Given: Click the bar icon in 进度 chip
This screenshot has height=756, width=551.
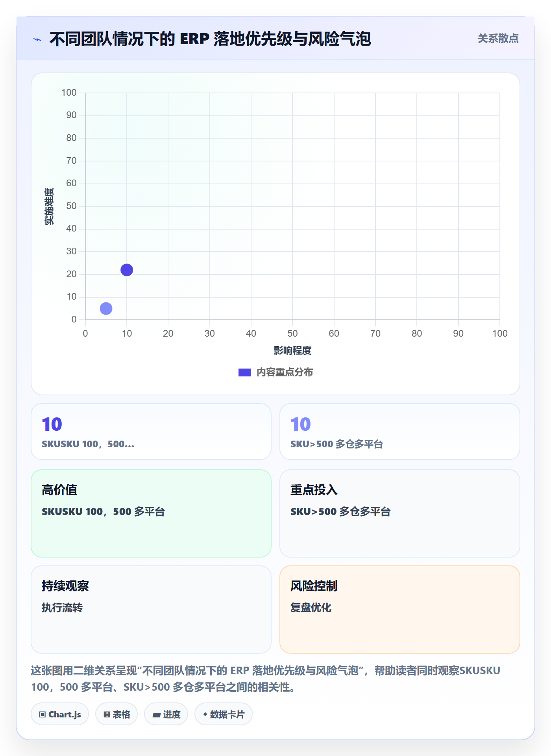Looking at the screenshot, I should pyautogui.click(x=157, y=715).
